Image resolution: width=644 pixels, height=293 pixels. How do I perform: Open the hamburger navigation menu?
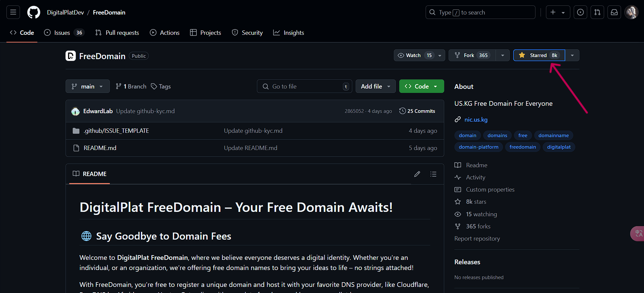click(x=13, y=13)
